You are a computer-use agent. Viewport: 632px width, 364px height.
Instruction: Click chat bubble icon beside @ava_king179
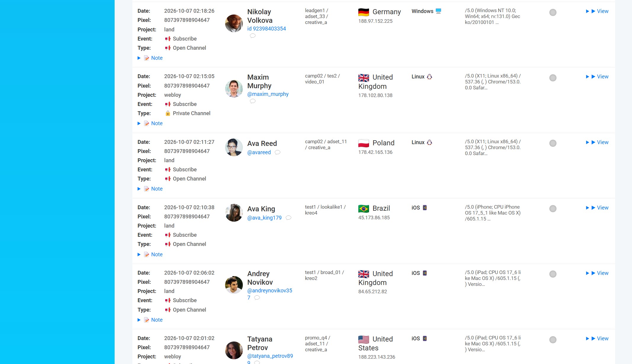pos(288,218)
